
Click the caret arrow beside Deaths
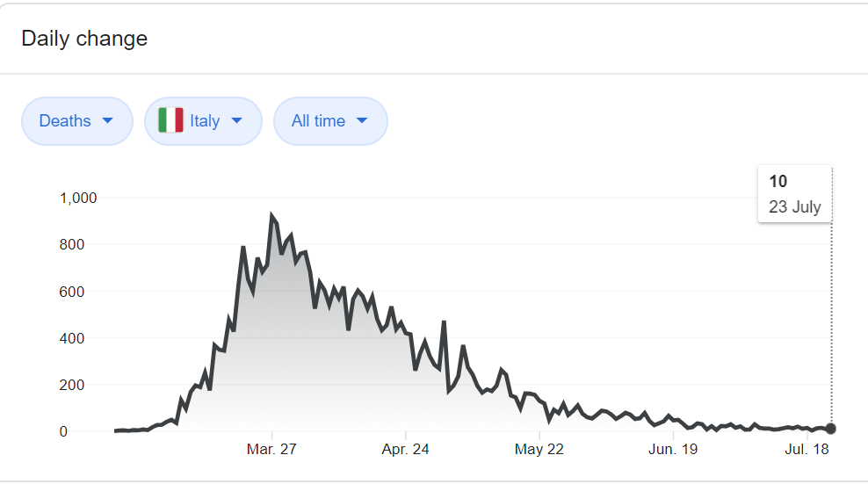tap(108, 121)
